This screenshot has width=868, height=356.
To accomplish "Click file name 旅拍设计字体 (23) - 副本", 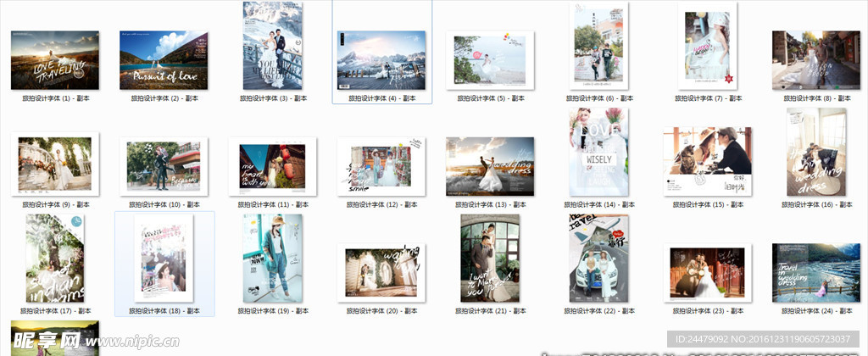I will [709, 311].
